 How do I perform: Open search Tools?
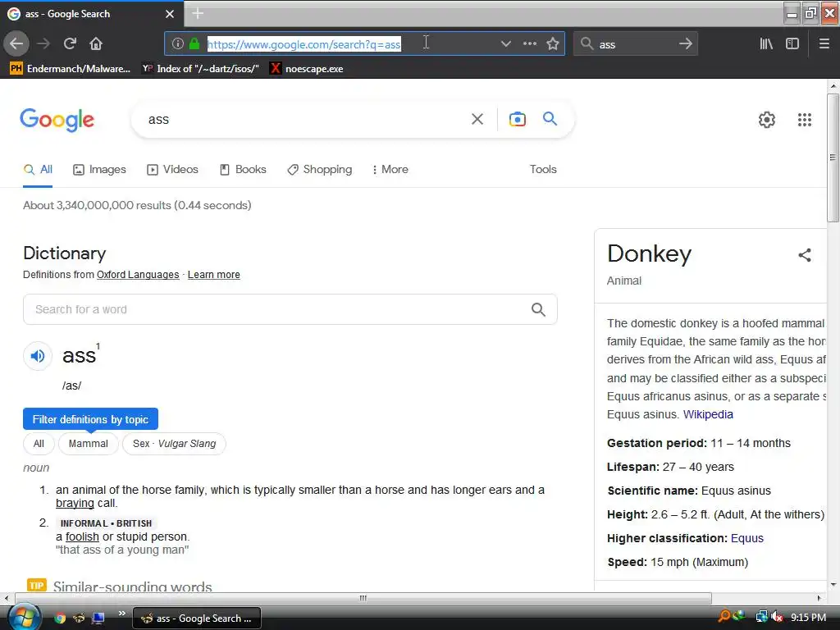pos(543,169)
